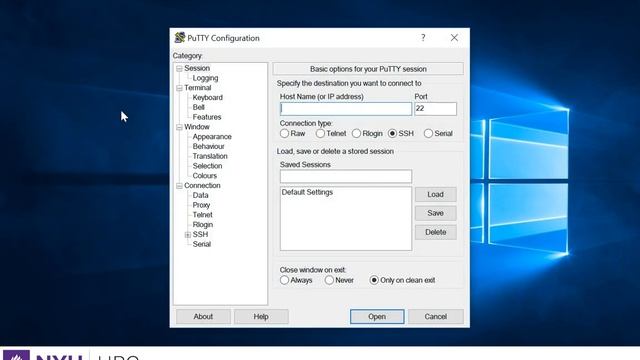The image size is (640, 360).
Task: Collapse the Connection tree node
Action: [x=179, y=186]
